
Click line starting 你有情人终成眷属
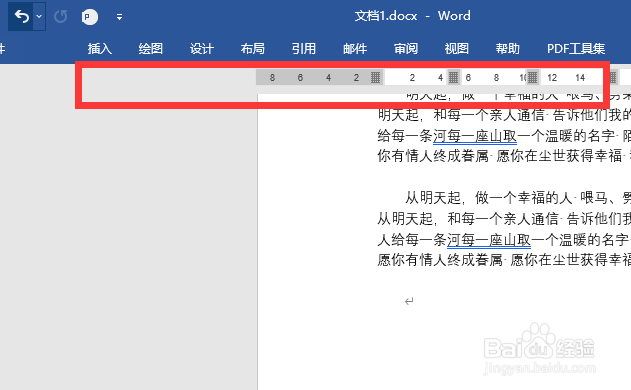[504, 156]
